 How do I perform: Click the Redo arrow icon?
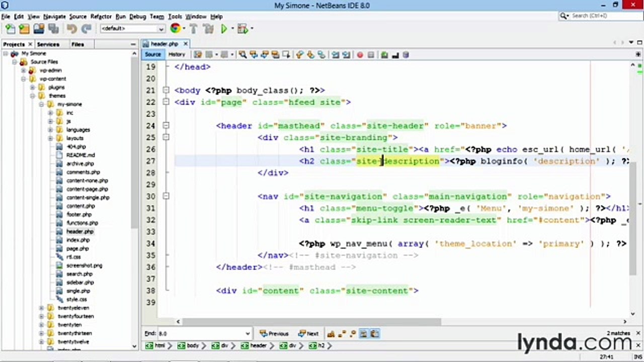click(86, 29)
